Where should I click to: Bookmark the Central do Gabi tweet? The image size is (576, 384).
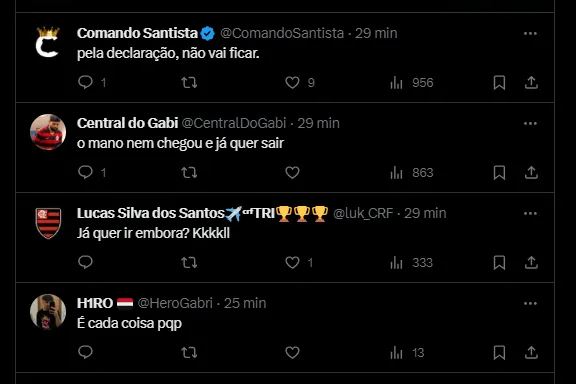[x=499, y=172]
